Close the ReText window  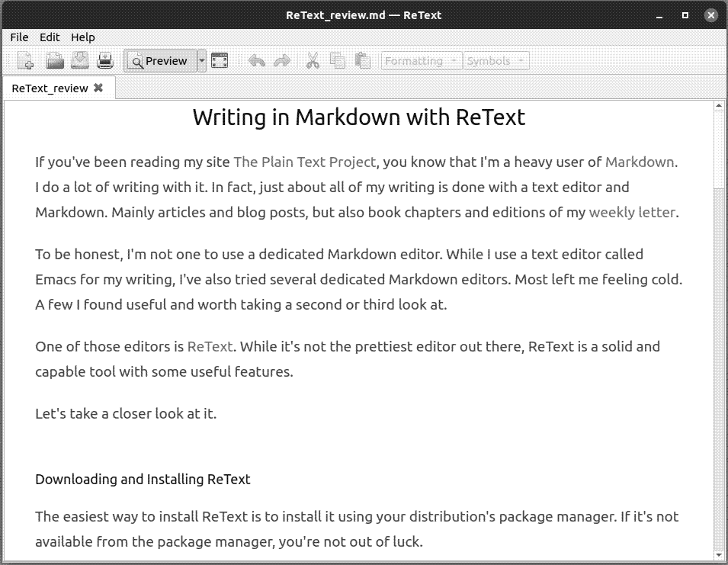point(710,15)
